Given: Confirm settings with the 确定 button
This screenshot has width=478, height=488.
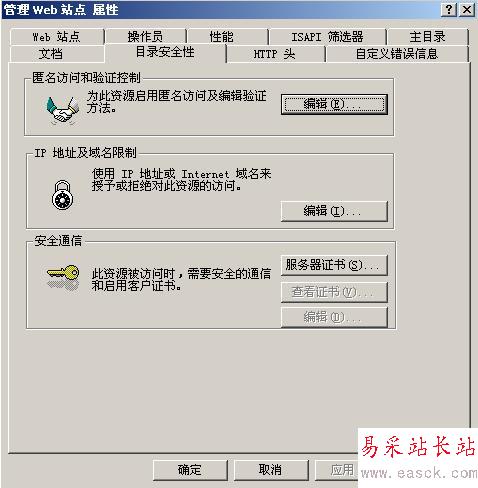Looking at the screenshot, I should [190, 470].
